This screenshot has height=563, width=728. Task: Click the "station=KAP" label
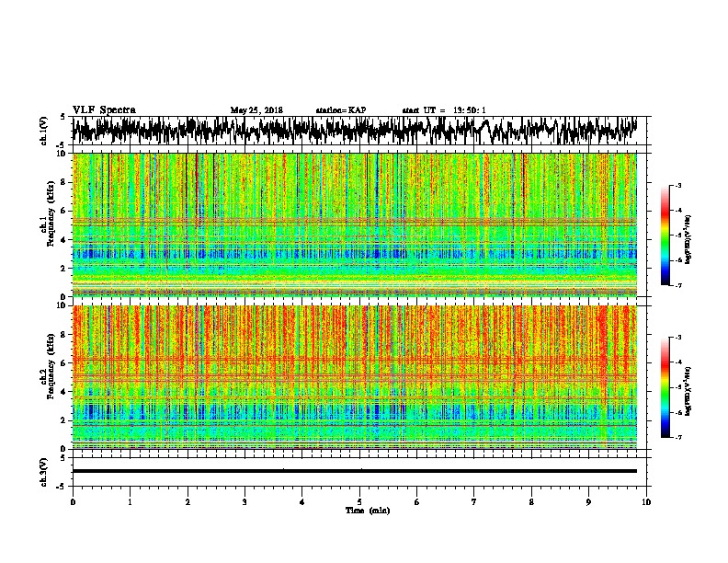[x=341, y=110]
